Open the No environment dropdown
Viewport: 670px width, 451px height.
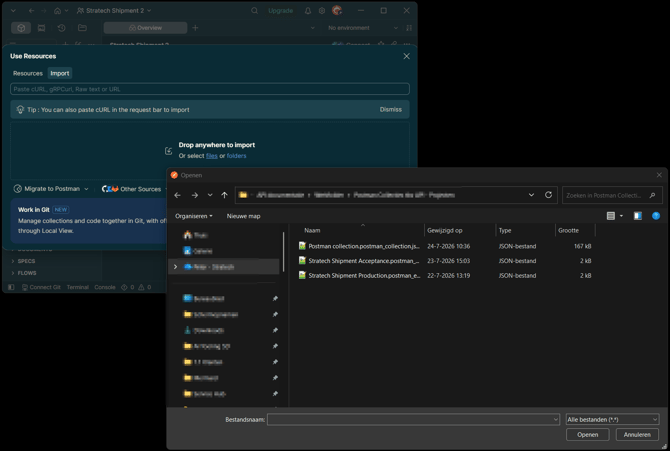pyautogui.click(x=362, y=28)
